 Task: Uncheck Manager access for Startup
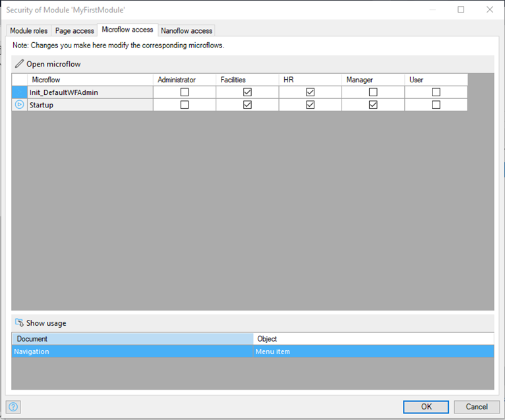coord(373,105)
